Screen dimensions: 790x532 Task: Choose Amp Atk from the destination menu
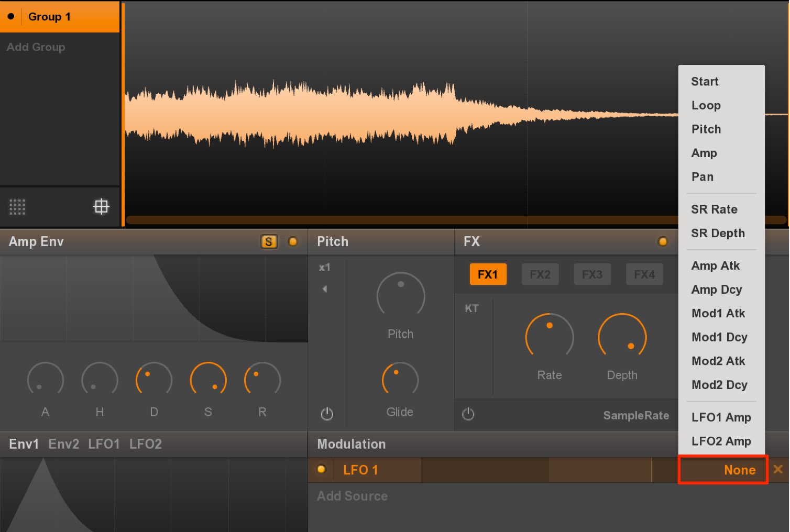721,266
